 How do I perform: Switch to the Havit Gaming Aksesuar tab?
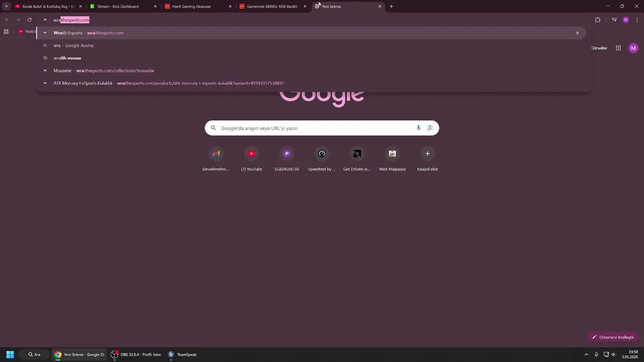point(197,7)
